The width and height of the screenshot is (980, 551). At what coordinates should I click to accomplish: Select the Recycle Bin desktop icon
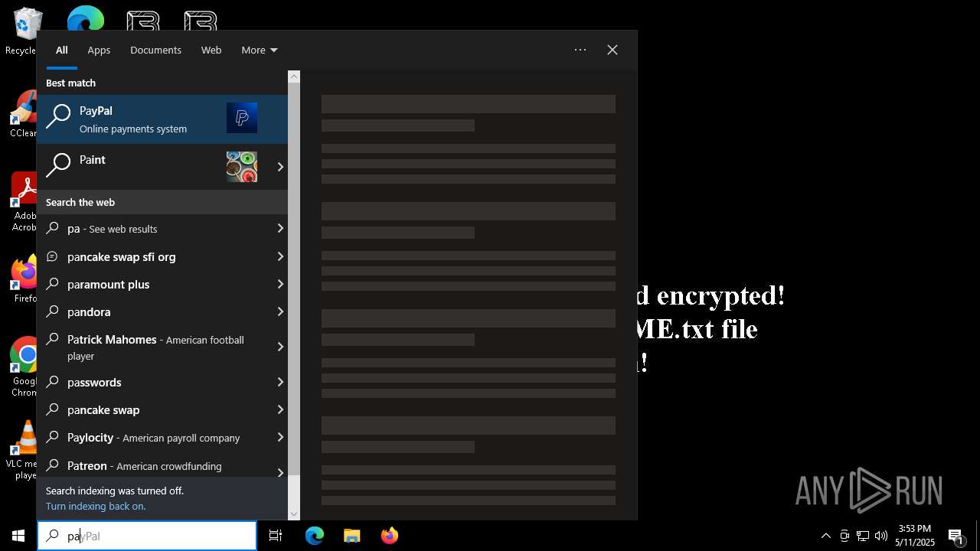23,31
